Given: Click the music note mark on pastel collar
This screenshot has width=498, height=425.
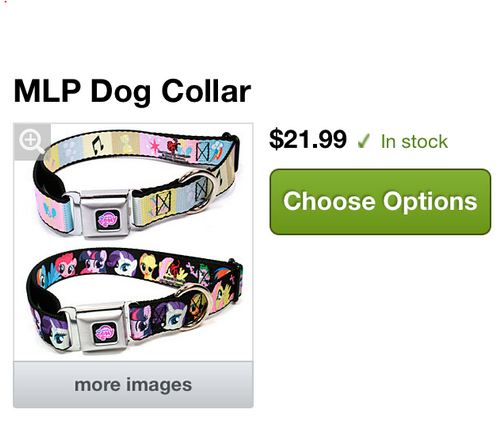Looking at the screenshot, I should pyautogui.click(x=97, y=145).
